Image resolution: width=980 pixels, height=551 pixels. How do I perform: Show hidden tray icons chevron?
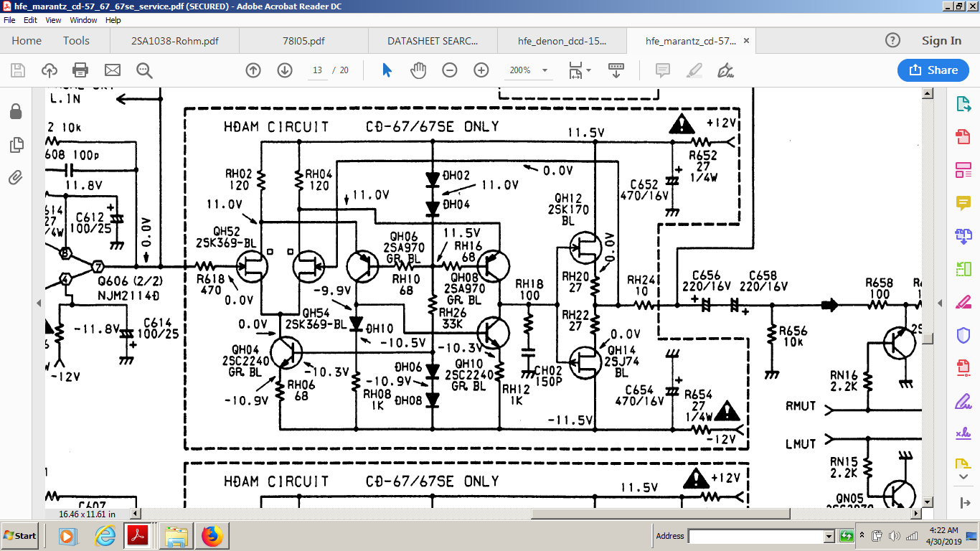(x=864, y=536)
